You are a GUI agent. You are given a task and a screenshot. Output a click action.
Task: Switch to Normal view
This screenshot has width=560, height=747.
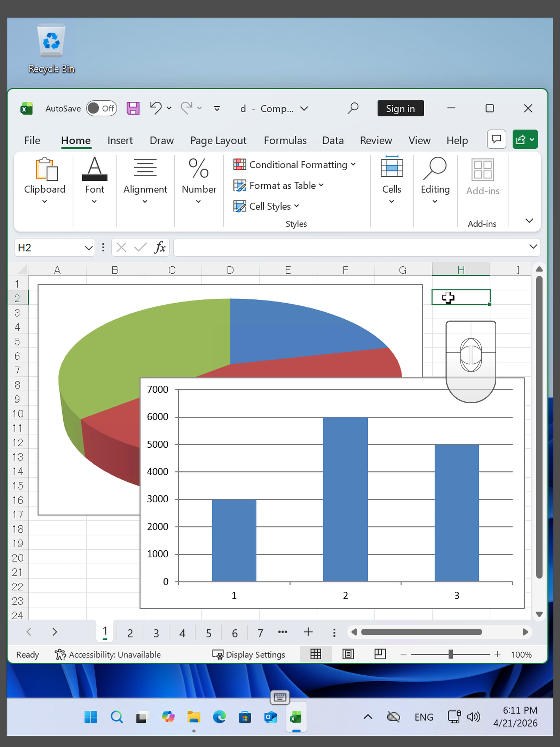(316, 655)
